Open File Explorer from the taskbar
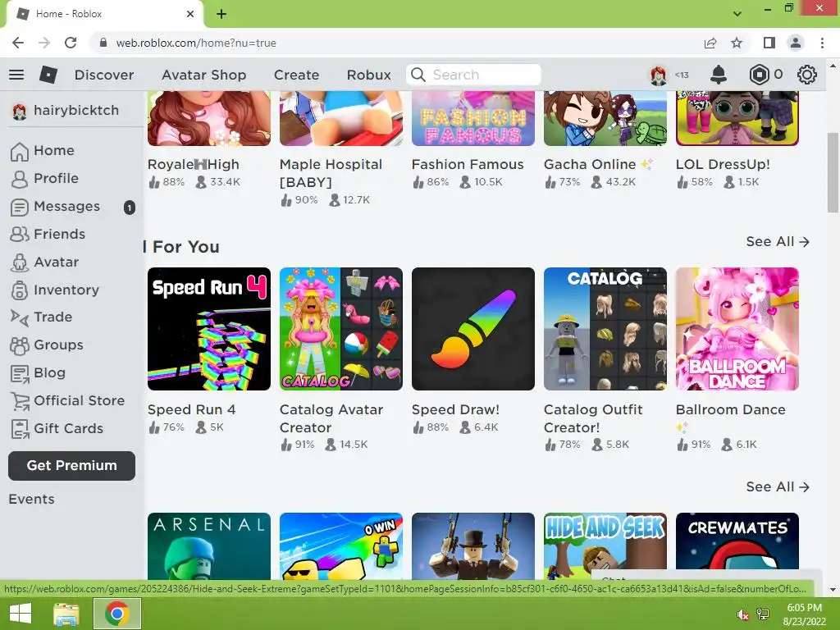This screenshot has width=840, height=630. pos(66,614)
